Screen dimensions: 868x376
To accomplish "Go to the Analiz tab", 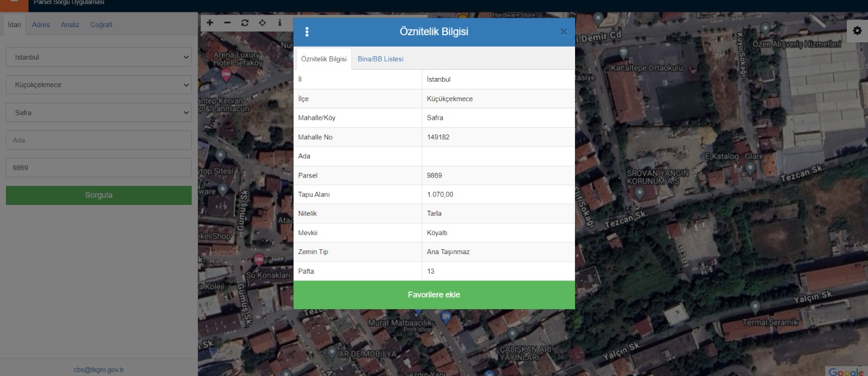I will (70, 25).
